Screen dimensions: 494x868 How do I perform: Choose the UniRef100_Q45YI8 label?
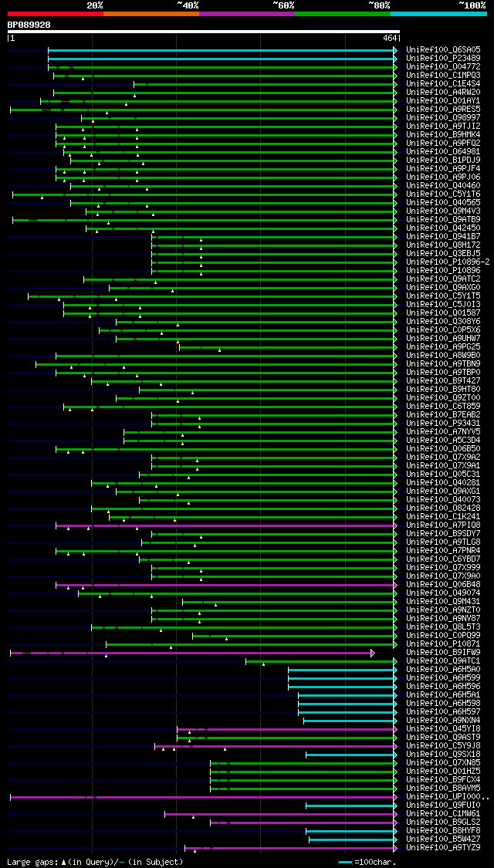[x=443, y=728]
